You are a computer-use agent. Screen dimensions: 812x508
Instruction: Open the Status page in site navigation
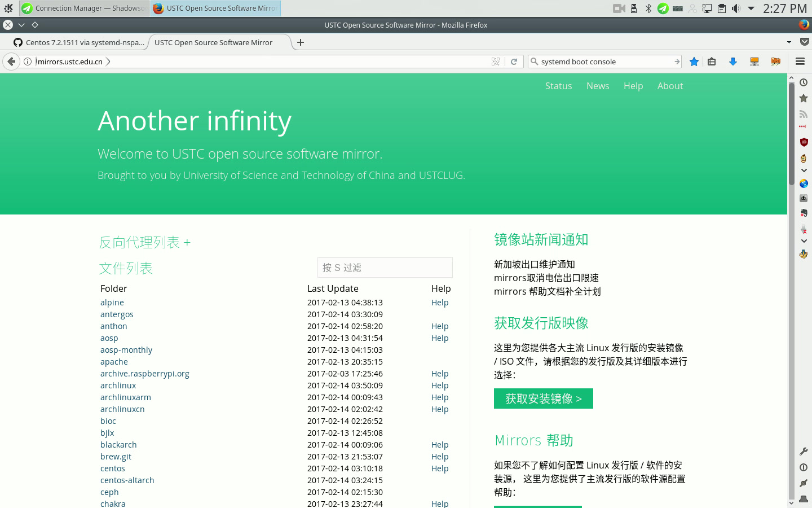558,86
